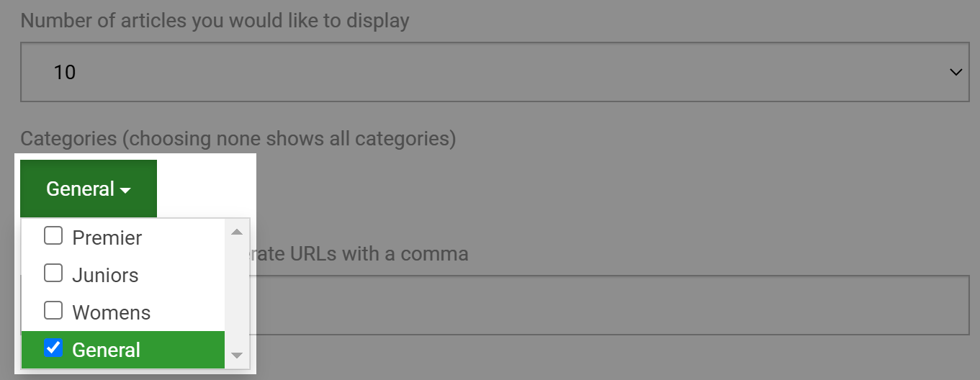
Task: Select the Juniors option label
Action: pos(105,275)
